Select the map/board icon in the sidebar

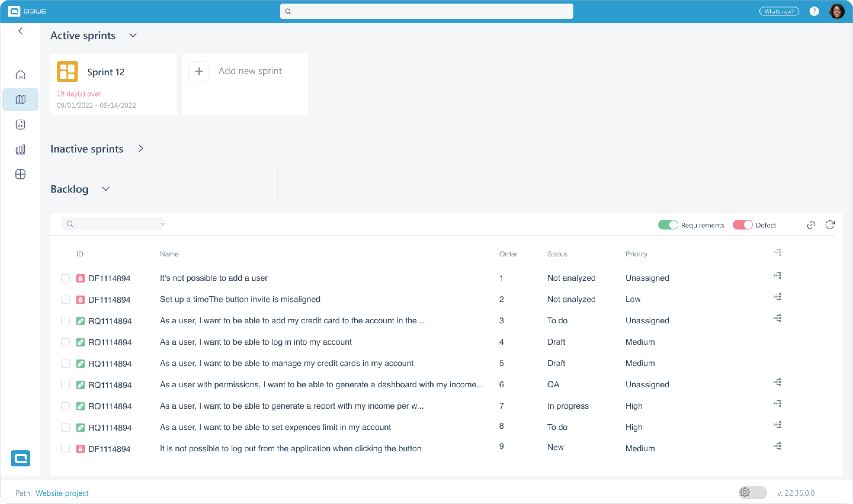20,99
